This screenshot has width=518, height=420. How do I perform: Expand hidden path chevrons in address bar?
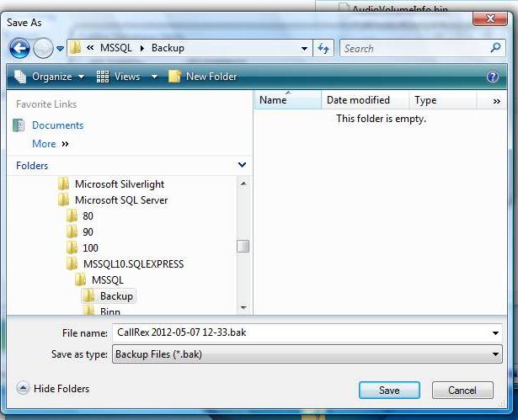click(x=90, y=48)
